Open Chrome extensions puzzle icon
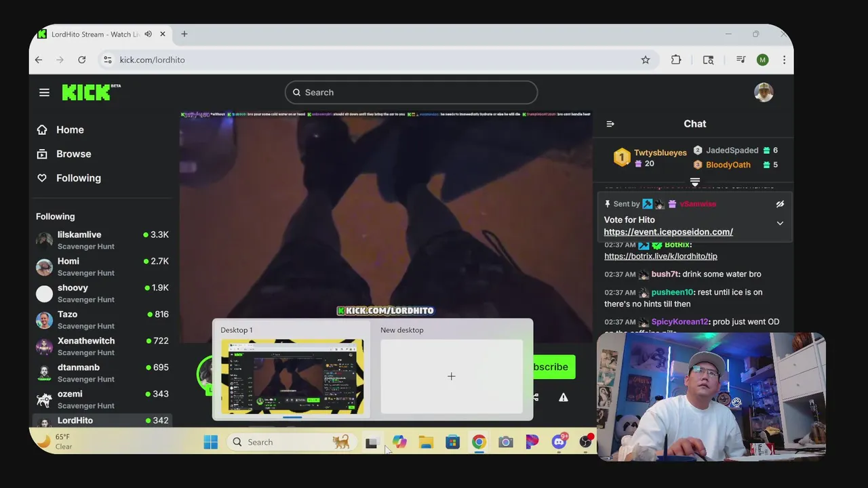Screen dimensions: 868x488 676,60
